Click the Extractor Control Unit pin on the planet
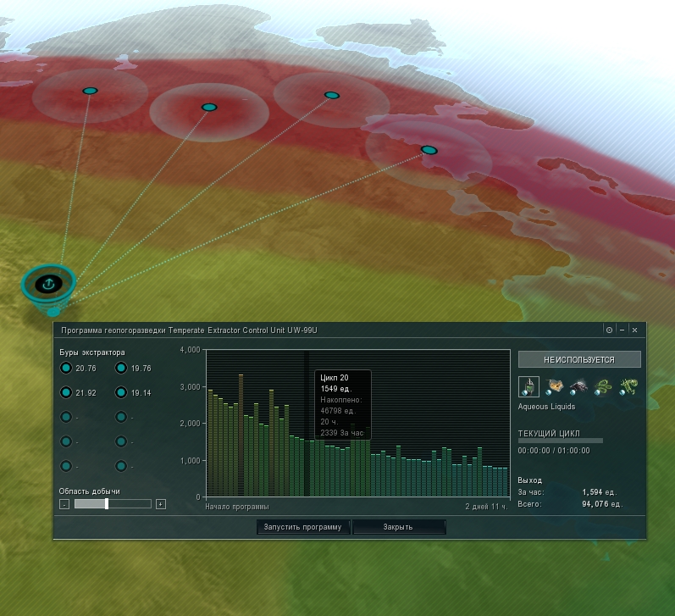This screenshot has height=616, width=675. (48, 285)
